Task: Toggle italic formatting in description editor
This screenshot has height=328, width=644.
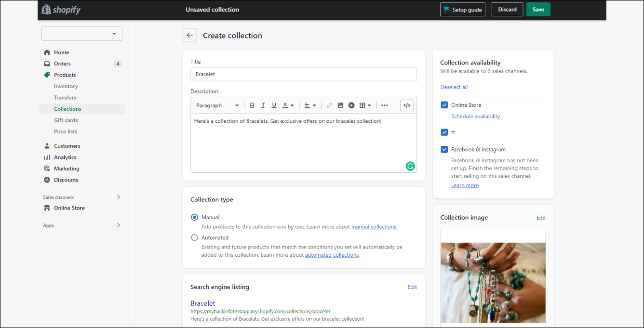Action: 263,105
